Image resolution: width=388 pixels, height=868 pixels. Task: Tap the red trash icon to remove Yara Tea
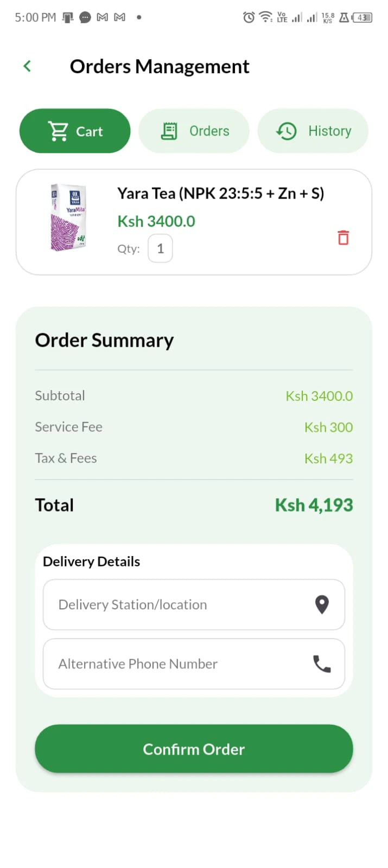coord(342,237)
